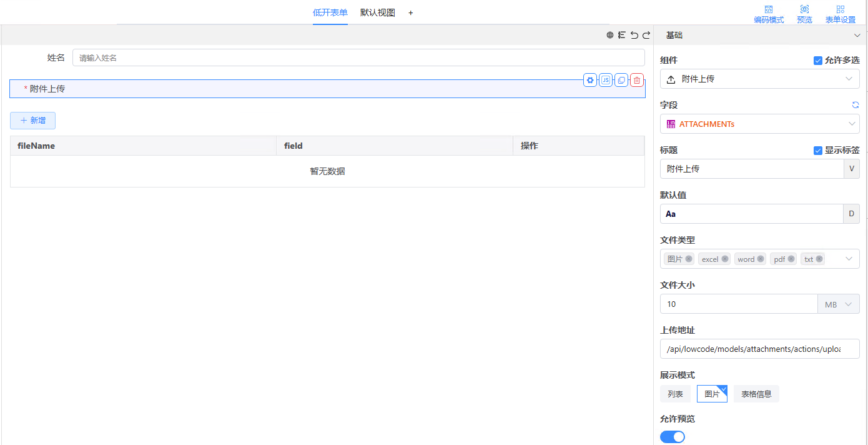Screen dimensions: 868x445
Task: Open the component tree outline icon
Action: click(622, 36)
